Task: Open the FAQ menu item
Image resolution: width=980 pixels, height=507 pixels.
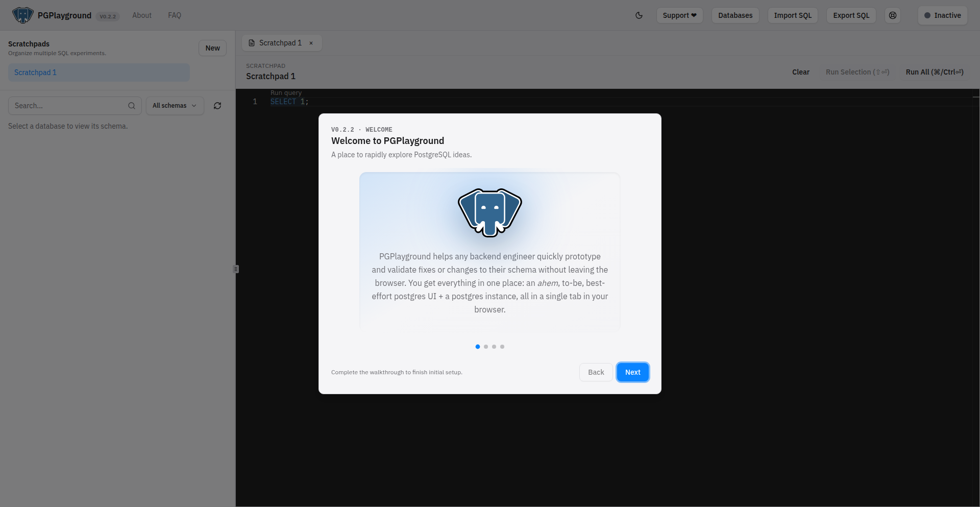Action: 174,15
